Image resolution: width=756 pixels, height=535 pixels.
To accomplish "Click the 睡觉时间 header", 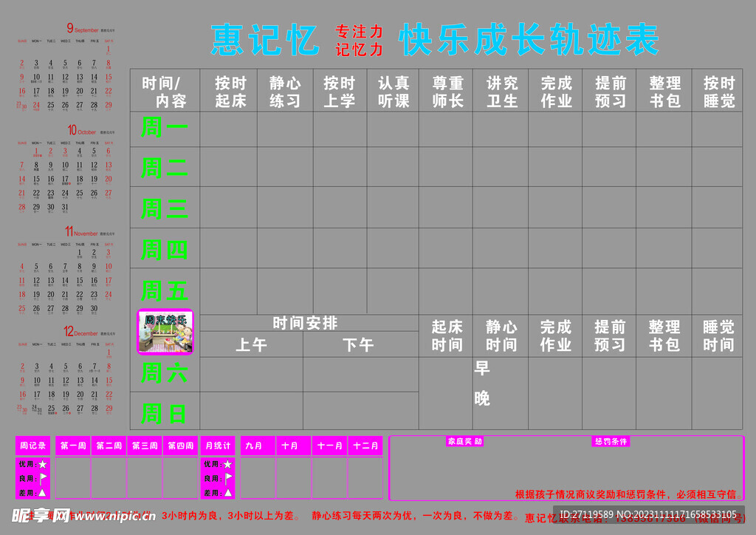I will (718, 335).
